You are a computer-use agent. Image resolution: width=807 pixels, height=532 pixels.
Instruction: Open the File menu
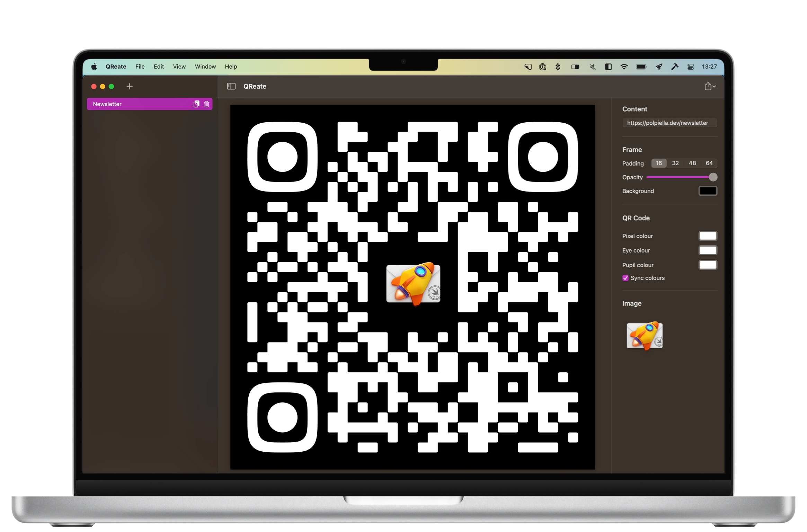pyautogui.click(x=140, y=66)
